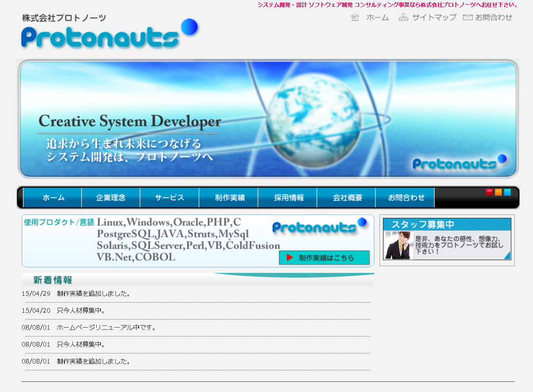Click news item 08/08/01 只今人材募集中。

[x=64, y=344]
